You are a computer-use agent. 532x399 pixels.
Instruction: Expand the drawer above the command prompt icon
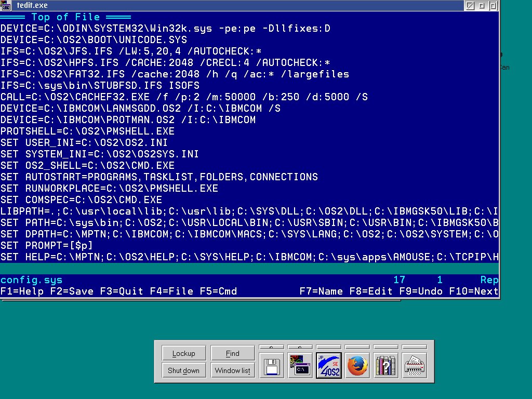point(300,347)
